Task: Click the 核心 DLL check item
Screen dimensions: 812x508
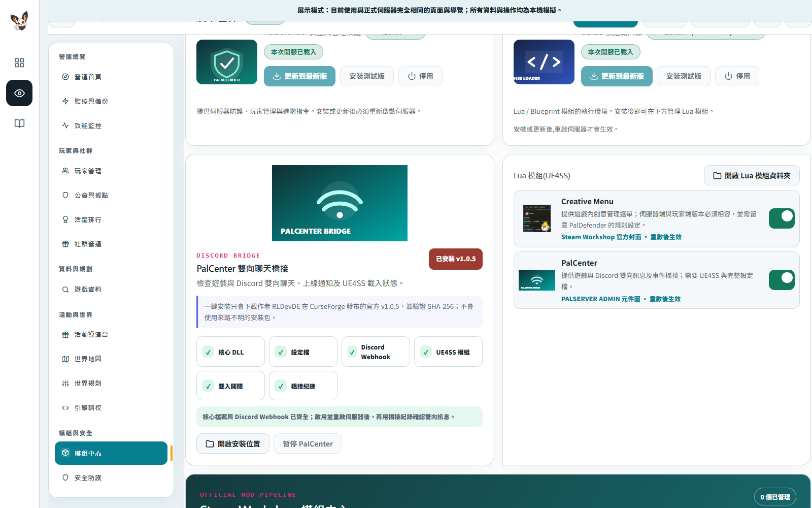Action: tap(230, 352)
